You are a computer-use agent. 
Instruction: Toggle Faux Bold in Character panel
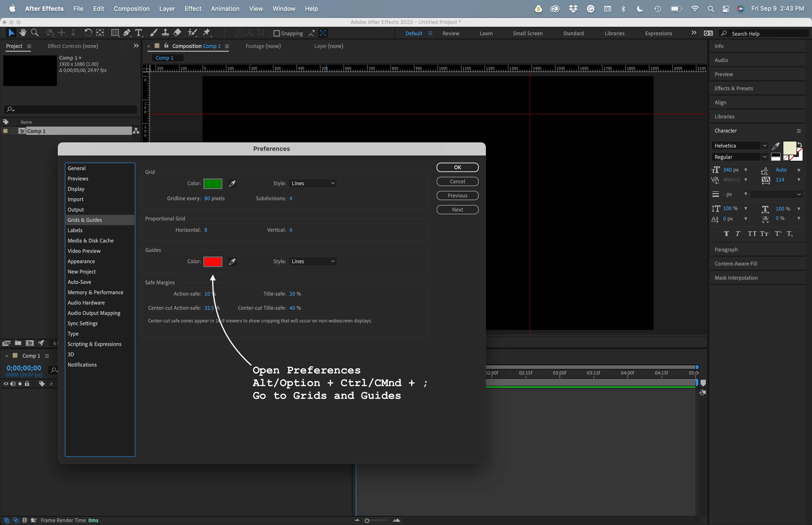click(x=726, y=234)
